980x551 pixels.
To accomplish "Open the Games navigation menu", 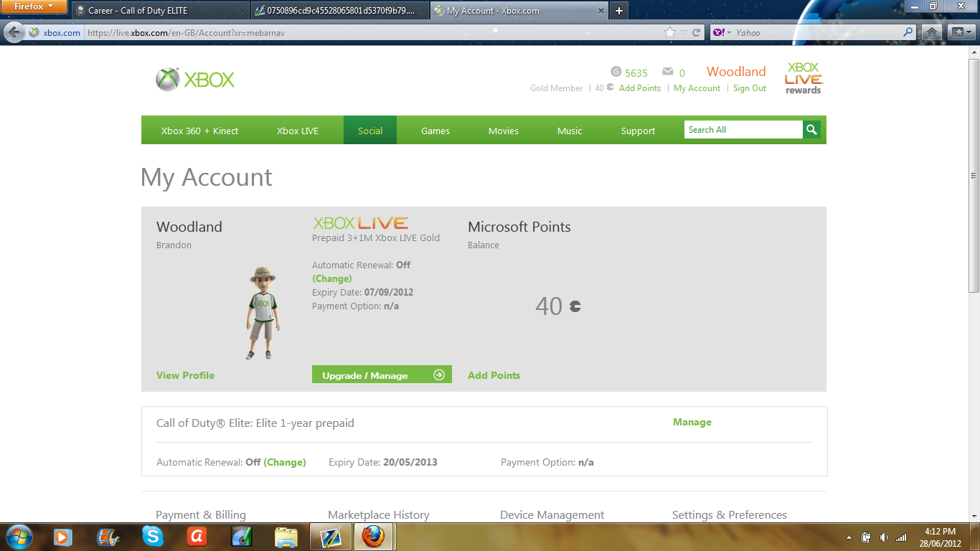I will [435, 131].
